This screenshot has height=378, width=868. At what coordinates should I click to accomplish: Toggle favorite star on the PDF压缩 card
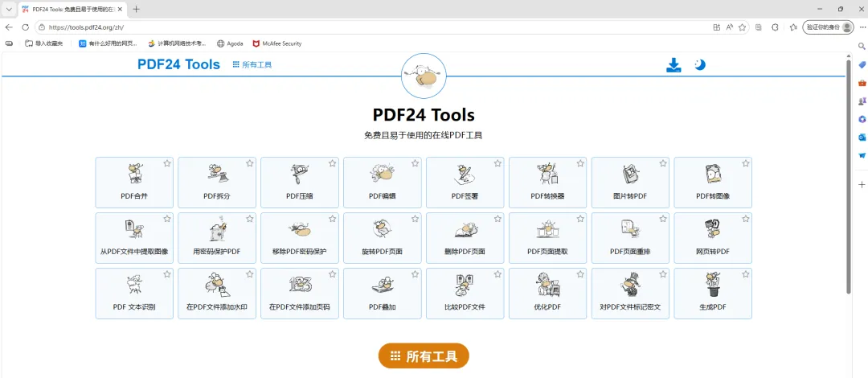tap(332, 163)
